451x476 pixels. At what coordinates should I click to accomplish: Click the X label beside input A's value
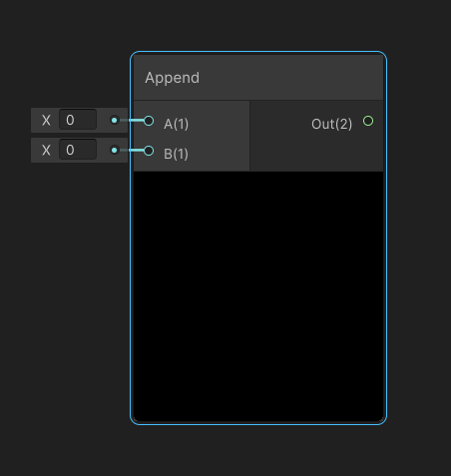click(46, 120)
